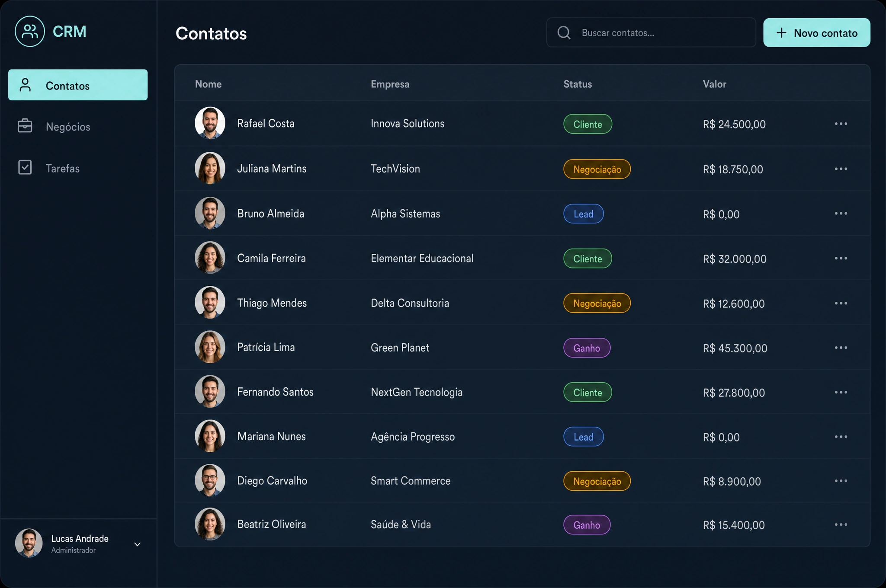The height and width of the screenshot is (588, 886).
Task: Select the company Innova Solutions
Action: 408,124
